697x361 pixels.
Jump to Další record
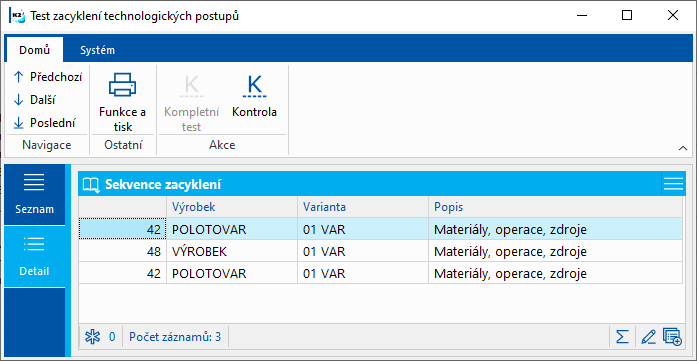35,100
